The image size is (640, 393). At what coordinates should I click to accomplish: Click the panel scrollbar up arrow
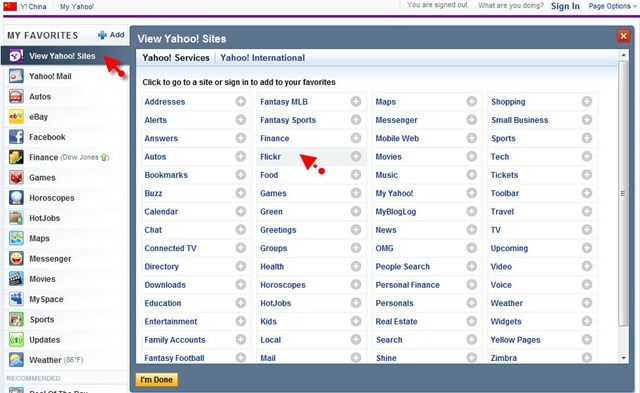click(623, 55)
